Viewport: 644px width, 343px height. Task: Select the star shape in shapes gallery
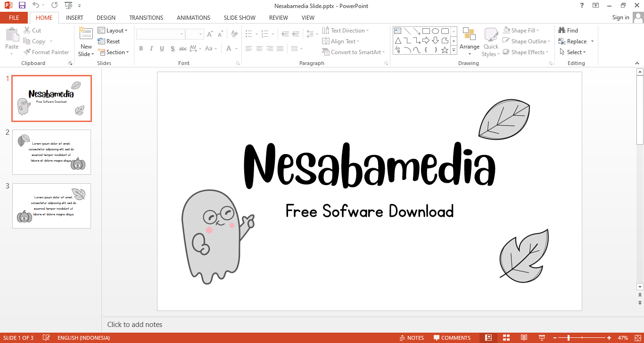click(x=445, y=50)
